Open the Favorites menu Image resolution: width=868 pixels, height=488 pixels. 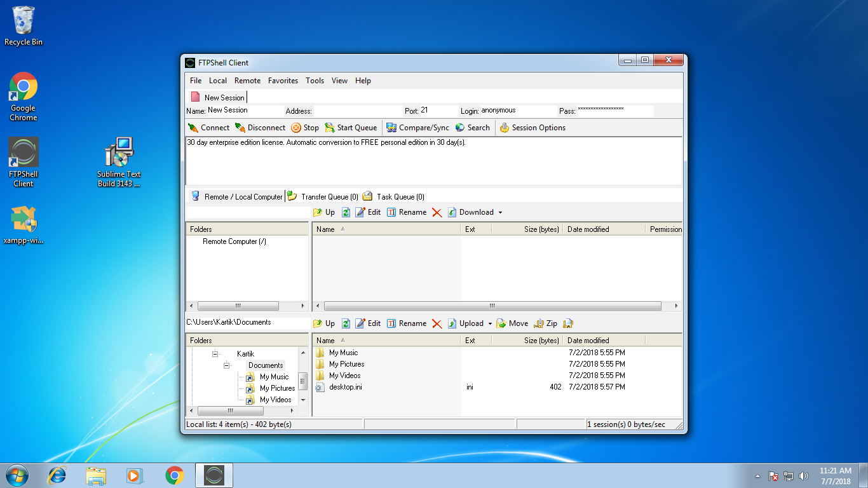tap(283, 81)
